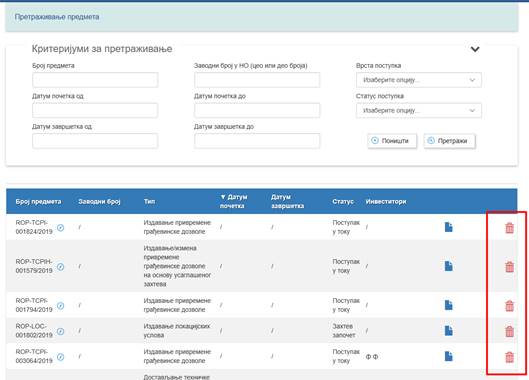Sort by Датум почетка column header
Viewport: 529px width, 380px height.
233,201
